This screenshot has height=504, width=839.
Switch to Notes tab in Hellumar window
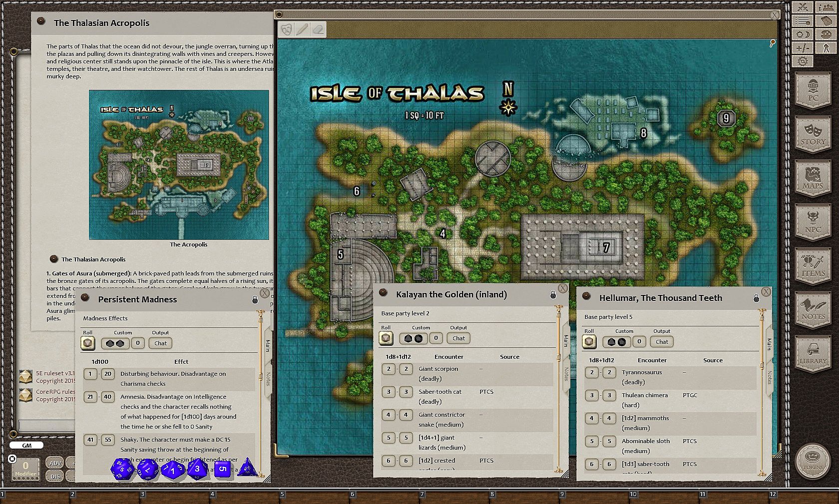pyautogui.click(x=769, y=377)
